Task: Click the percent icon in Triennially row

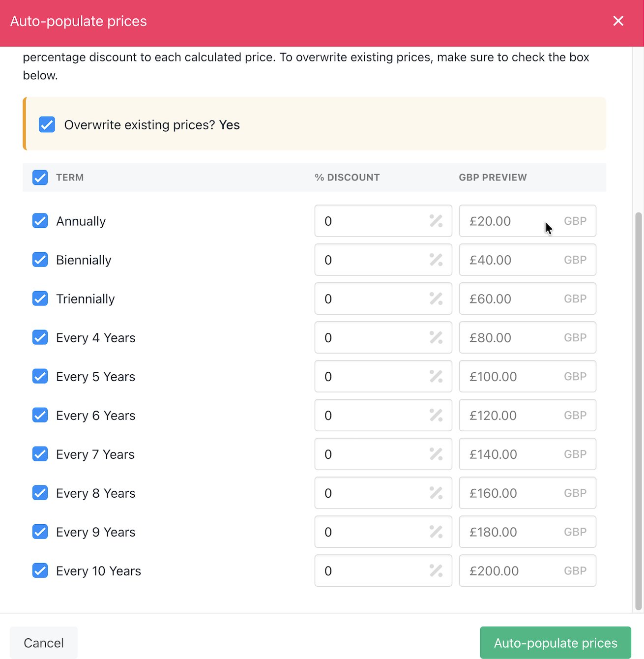Action: click(x=436, y=299)
